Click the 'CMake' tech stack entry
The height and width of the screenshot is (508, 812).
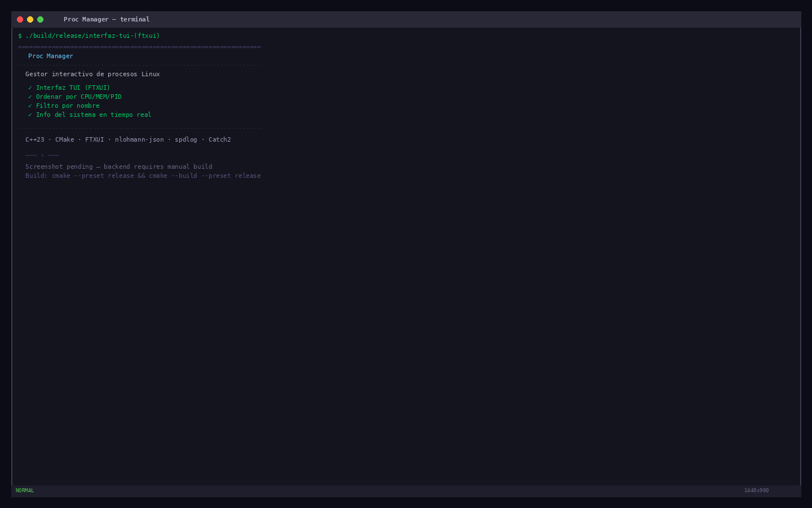point(65,139)
